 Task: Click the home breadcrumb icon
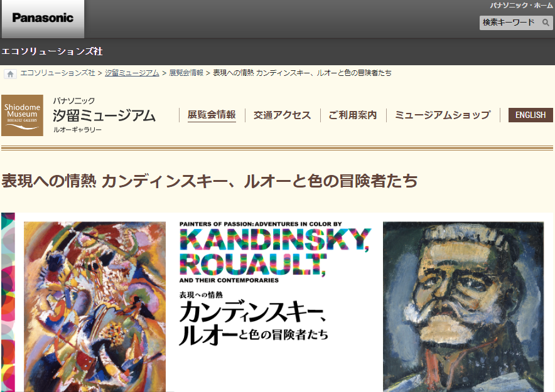coord(10,74)
